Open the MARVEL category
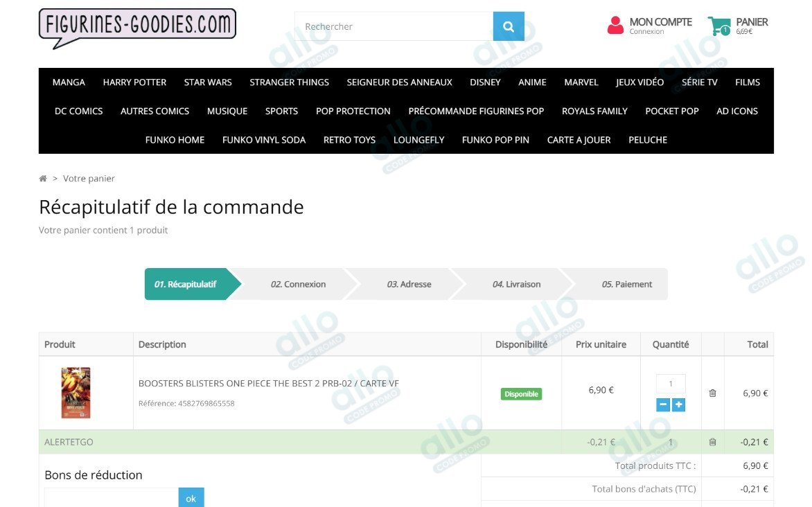The height and width of the screenshot is (507, 812). point(581,82)
